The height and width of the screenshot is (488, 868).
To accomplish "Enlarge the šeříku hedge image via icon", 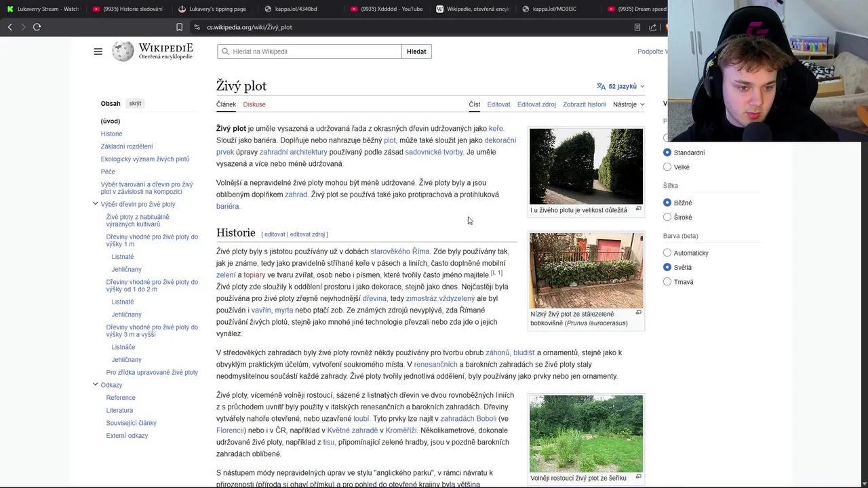I will (x=638, y=476).
